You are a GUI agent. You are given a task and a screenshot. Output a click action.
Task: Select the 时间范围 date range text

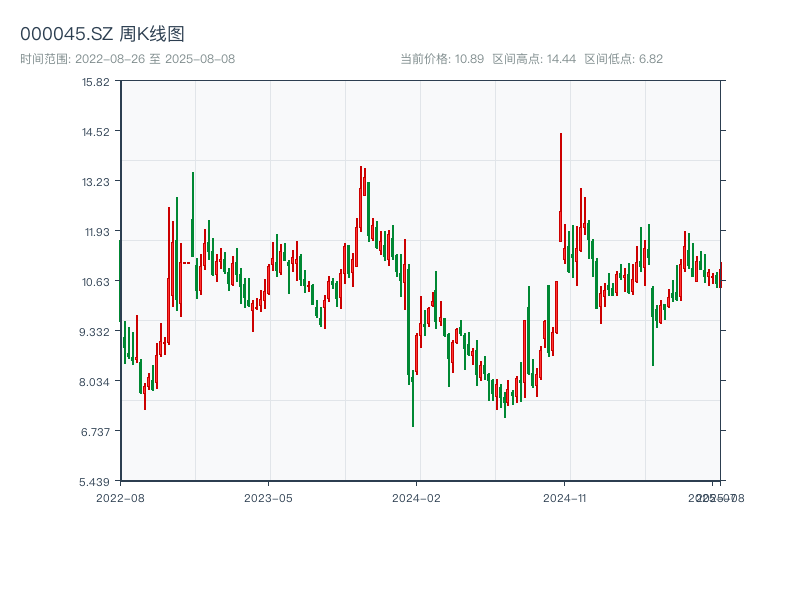pyautogui.click(x=128, y=59)
